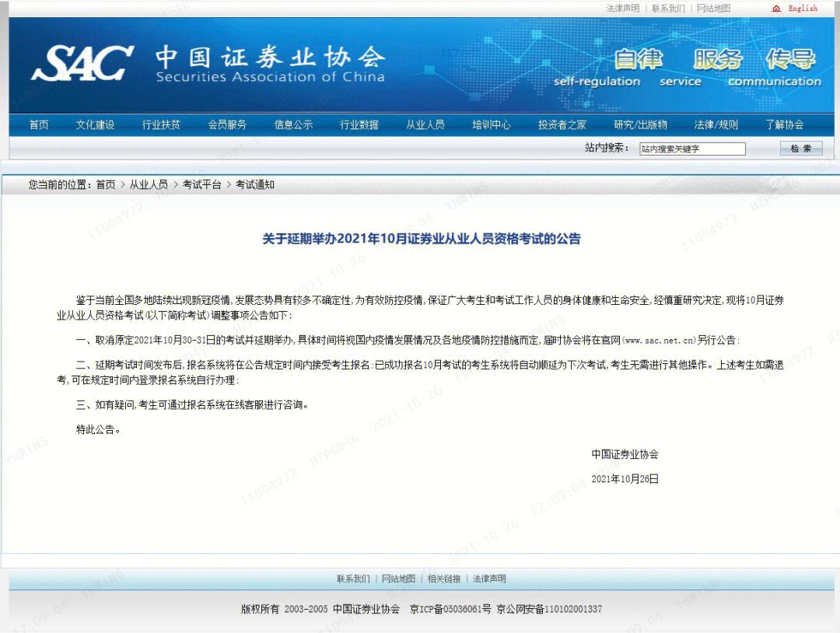Click the home icon beside English
The width and height of the screenshot is (840, 633).
(x=775, y=9)
